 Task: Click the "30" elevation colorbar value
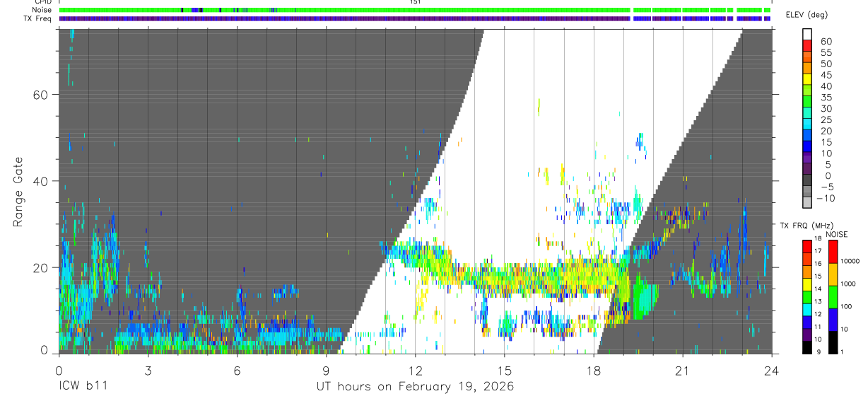(825, 108)
